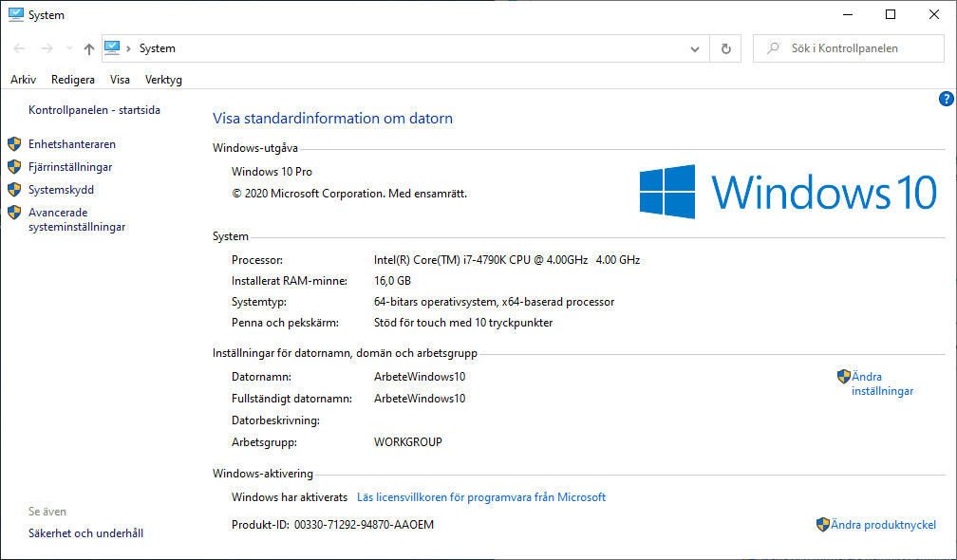The width and height of the screenshot is (957, 560).
Task: Click the shield icon beside Ändra inställningar
Action: pyautogui.click(x=844, y=376)
